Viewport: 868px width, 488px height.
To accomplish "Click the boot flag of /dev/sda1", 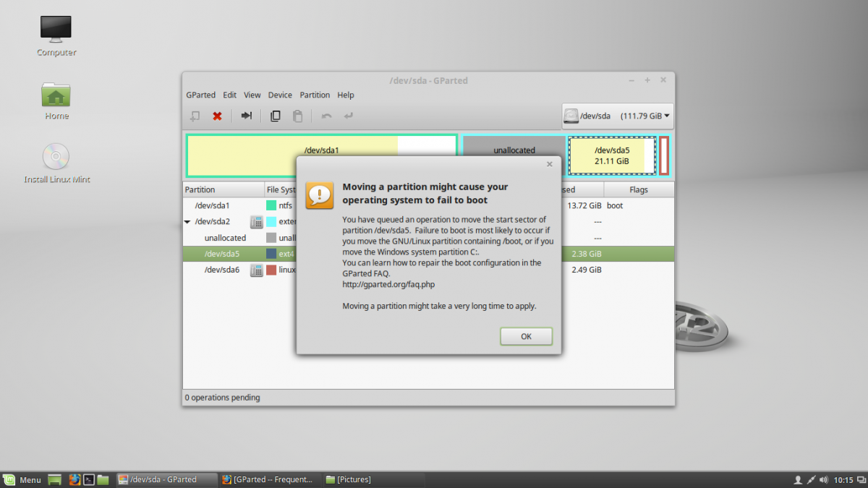I will tap(615, 205).
